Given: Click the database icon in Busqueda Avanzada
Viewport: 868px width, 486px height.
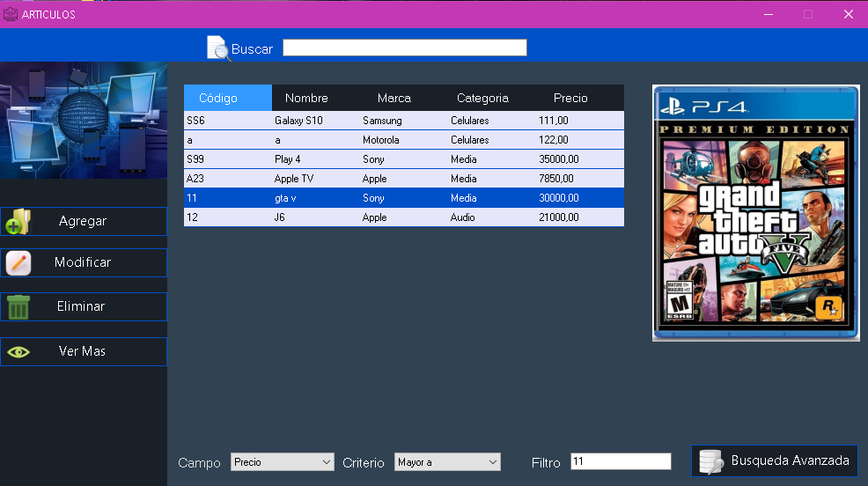Looking at the screenshot, I should (x=709, y=461).
